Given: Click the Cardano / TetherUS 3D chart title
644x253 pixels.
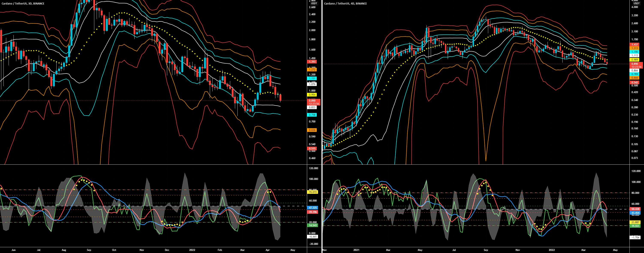Looking at the screenshot, I should 23,3.
